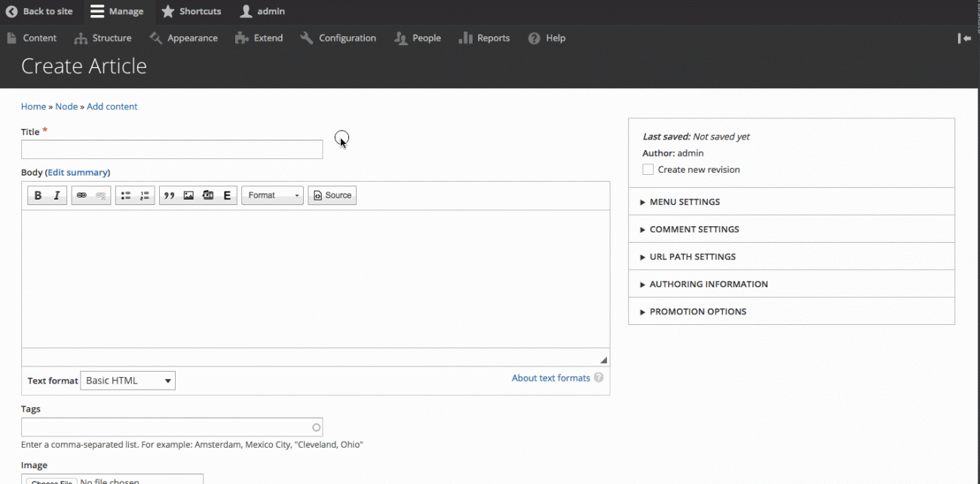Open the Reports admin menu

point(485,38)
